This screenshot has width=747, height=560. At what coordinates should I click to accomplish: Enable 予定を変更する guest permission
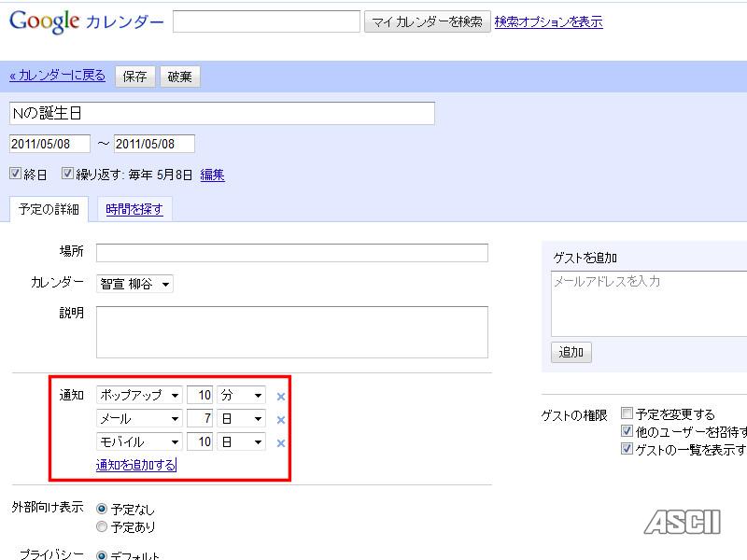[627, 413]
